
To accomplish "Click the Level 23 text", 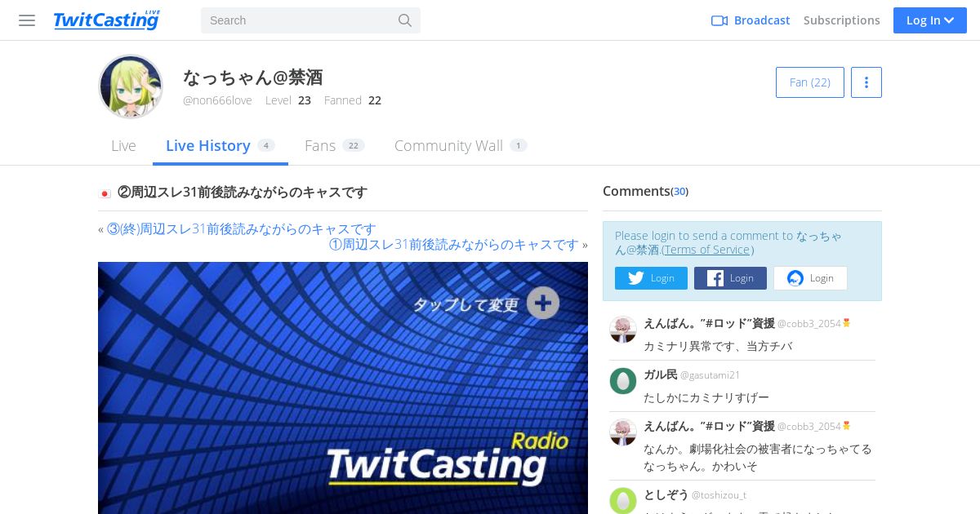I will [288, 100].
